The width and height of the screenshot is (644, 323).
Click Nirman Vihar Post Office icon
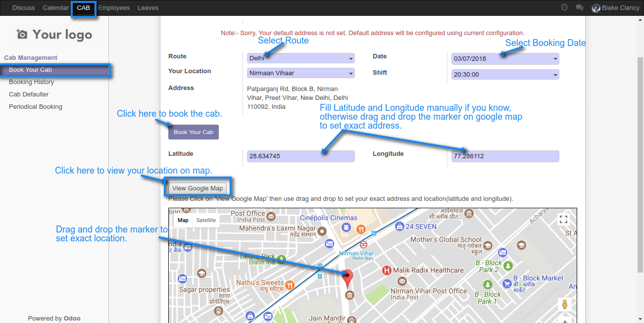[x=402, y=281]
